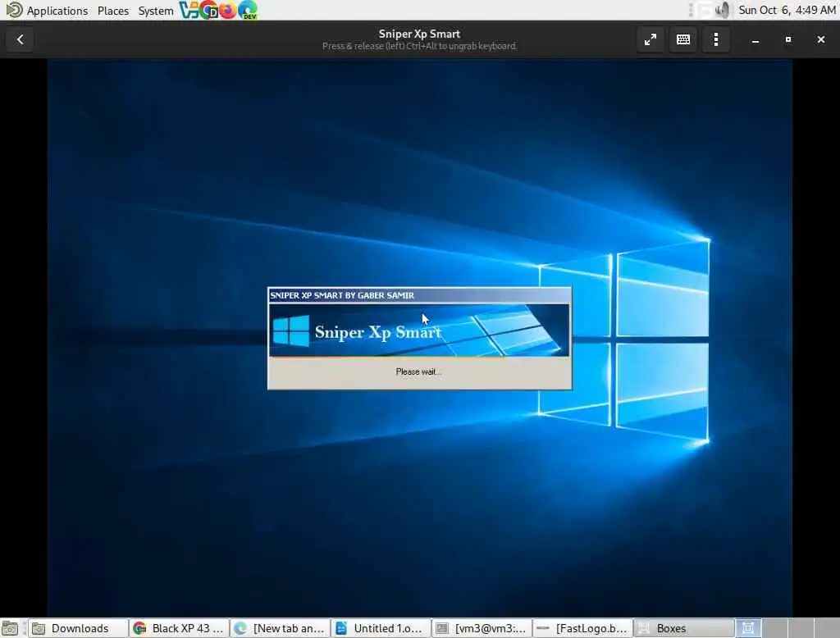840x638 pixels.
Task: Open the Applications menu
Action: point(57,10)
